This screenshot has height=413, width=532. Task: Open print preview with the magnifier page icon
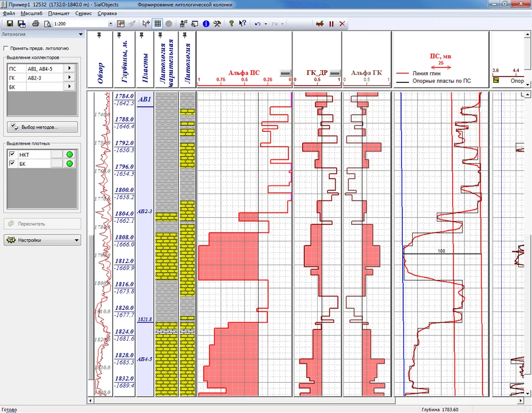(47, 24)
